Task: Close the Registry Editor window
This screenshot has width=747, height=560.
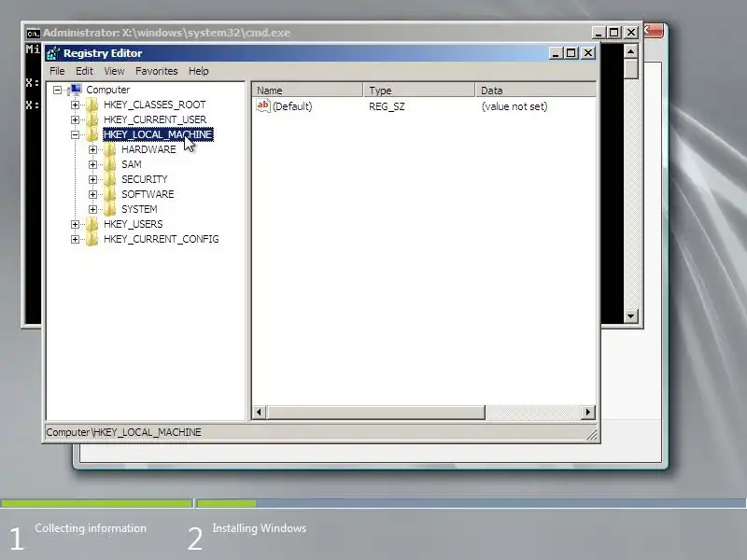Action: [588, 53]
